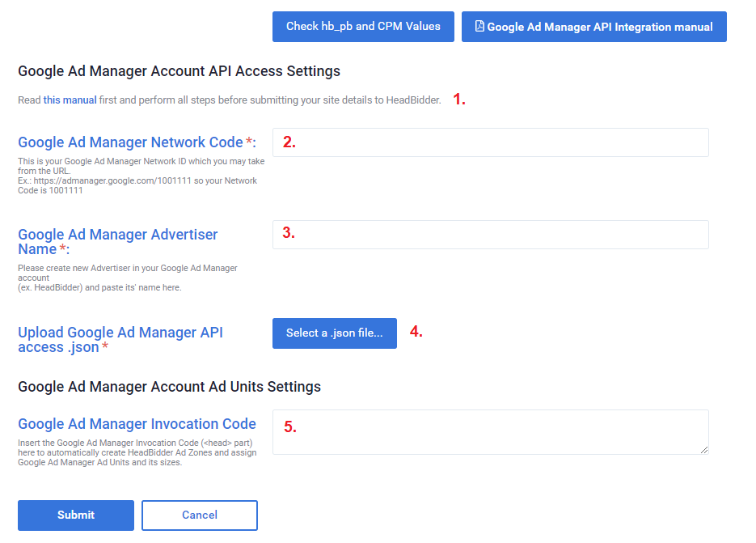Click the 'Google Ad Manager Invocation Code' label
The width and height of the screenshot is (756, 543).
coord(137,424)
